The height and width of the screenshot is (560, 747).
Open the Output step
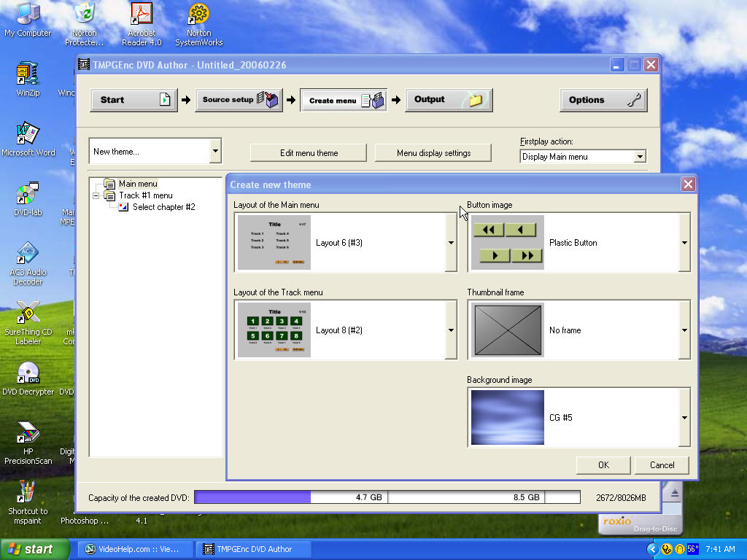click(449, 100)
